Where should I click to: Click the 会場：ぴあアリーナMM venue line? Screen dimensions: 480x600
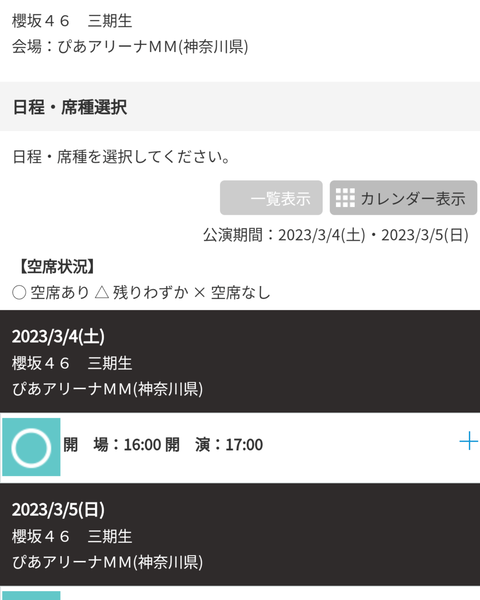coord(130,47)
